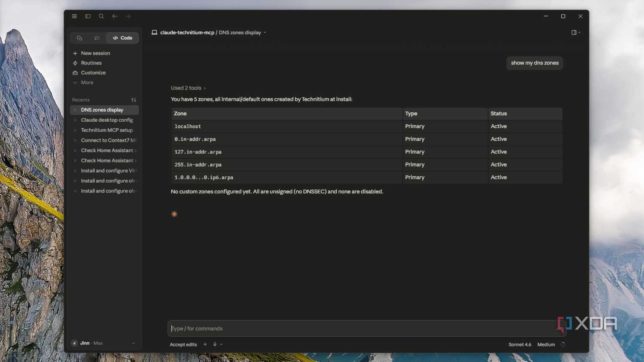Click the plus attach icon below input
644x362 pixels.
tap(205, 344)
